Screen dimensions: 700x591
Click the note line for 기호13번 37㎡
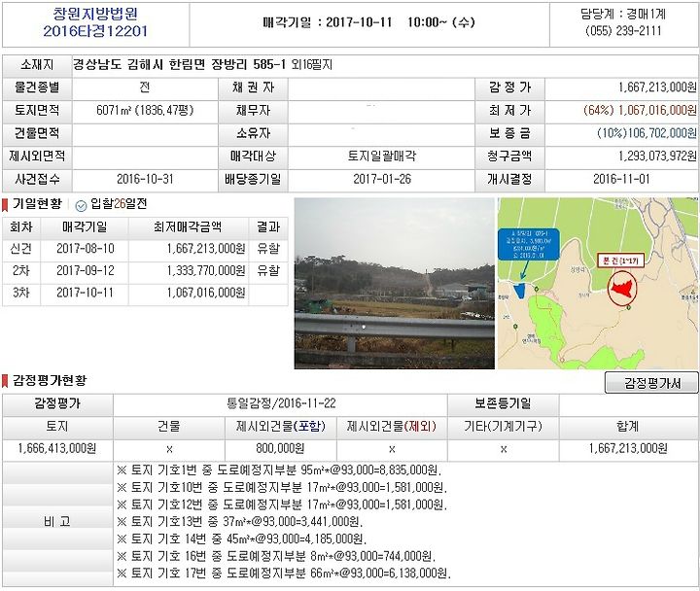point(240,521)
